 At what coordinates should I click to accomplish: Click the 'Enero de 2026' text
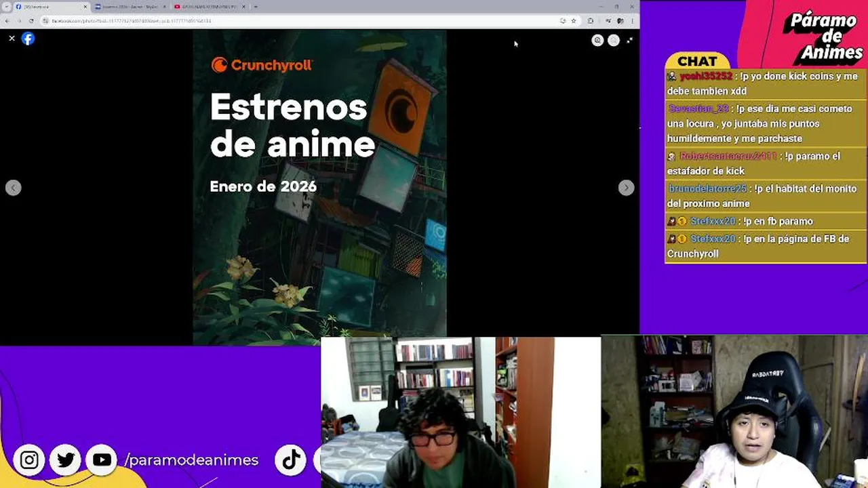263,186
